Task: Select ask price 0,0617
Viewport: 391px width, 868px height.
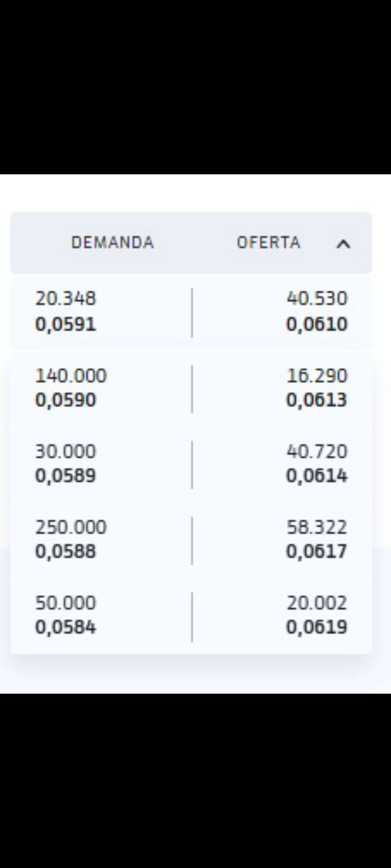Action: pyautogui.click(x=317, y=552)
